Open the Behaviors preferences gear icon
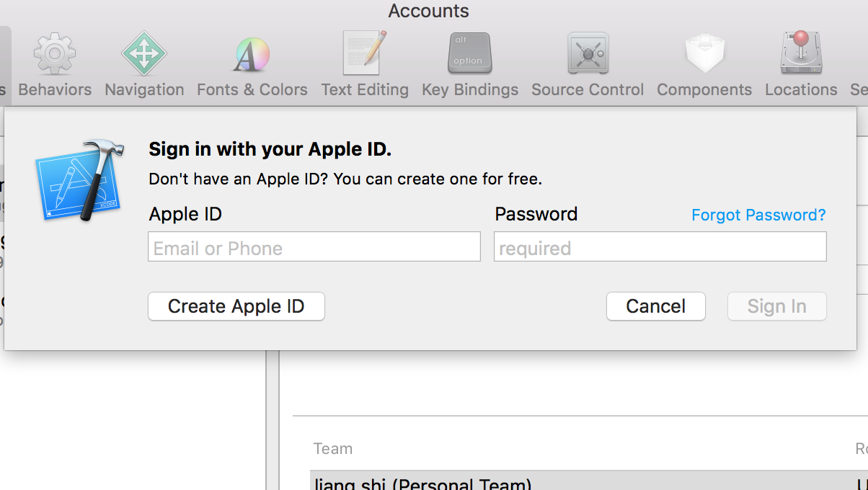Viewport: 868px width, 490px height. [x=55, y=54]
